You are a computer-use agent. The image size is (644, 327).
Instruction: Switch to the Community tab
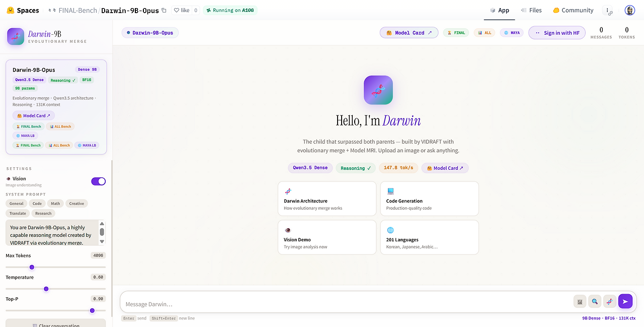573,10
